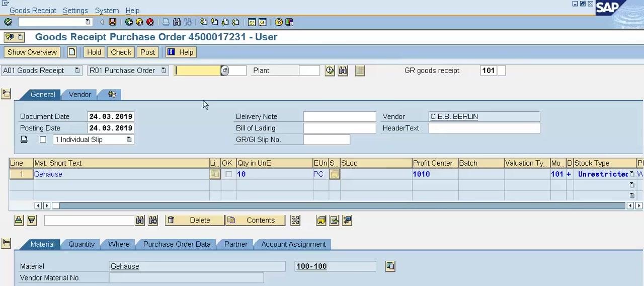The width and height of the screenshot is (644, 286).
Task: Open the 1 Individual Slip dropdown
Action: [x=129, y=139]
